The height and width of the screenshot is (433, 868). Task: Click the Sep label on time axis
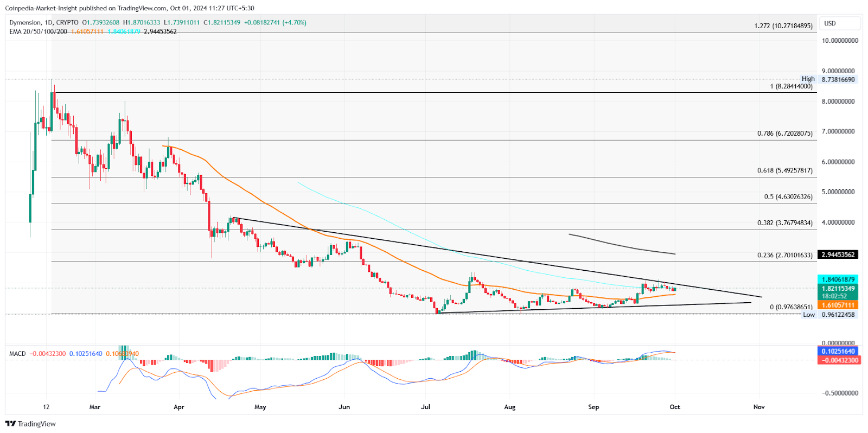[593, 407]
